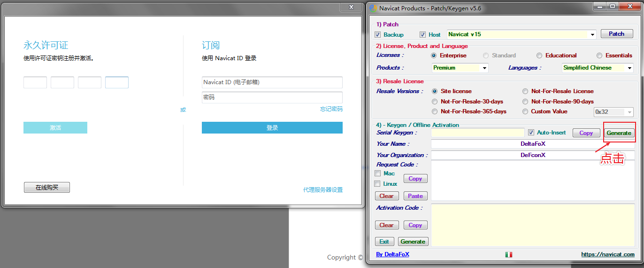Image resolution: width=644 pixels, height=268 pixels.
Task: Select the Enterprise license radio button
Action: coord(434,55)
